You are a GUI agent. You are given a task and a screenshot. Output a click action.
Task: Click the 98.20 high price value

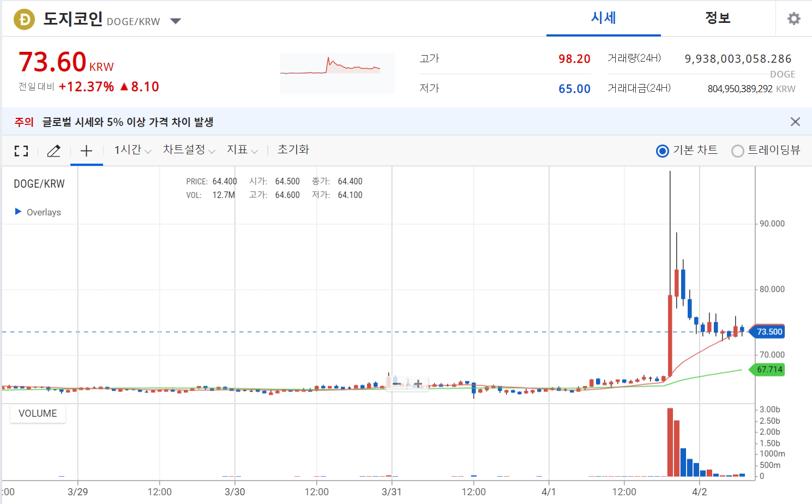click(574, 59)
